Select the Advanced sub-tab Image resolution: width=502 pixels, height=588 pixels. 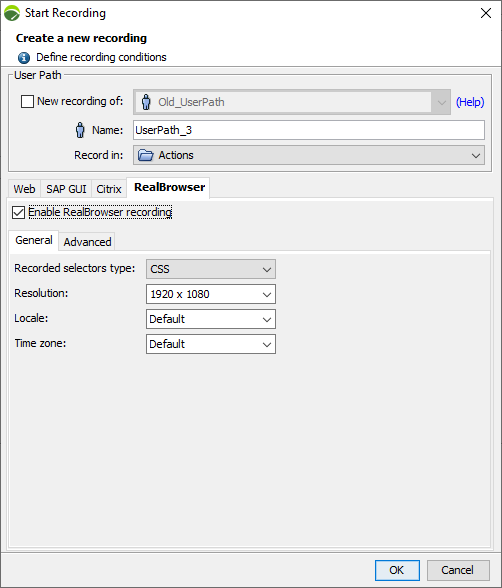click(87, 242)
